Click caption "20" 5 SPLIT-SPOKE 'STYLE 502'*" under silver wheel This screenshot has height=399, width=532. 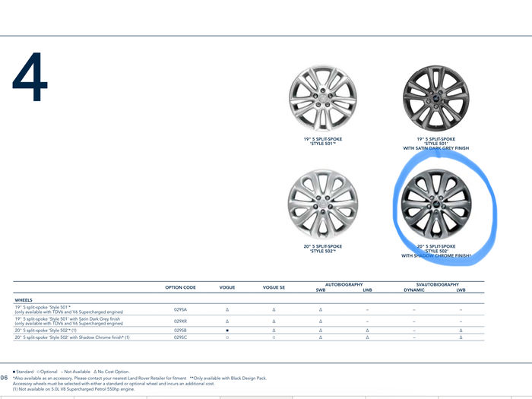coord(323,249)
